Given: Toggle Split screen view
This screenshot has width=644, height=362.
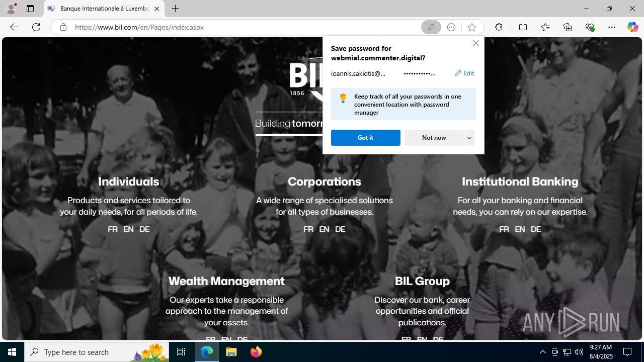Looking at the screenshot, I should [523, 27].
